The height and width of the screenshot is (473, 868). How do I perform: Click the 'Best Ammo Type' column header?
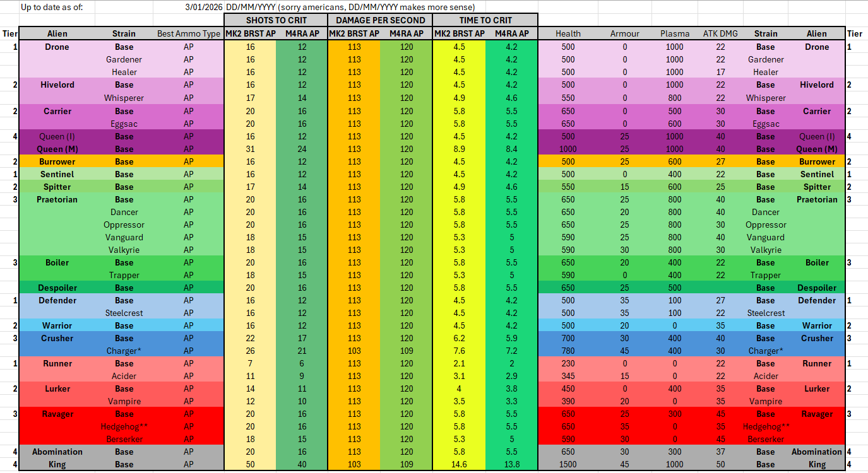click(x=189, y=33)
